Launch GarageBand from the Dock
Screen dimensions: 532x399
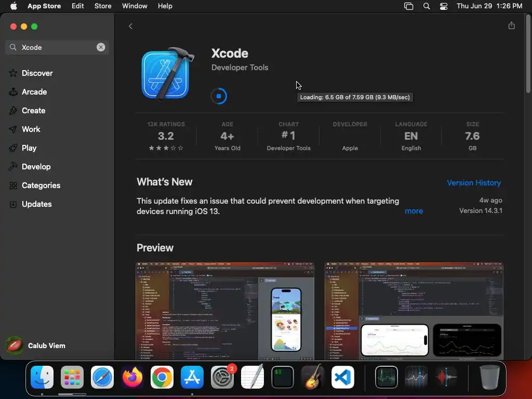click(x=312, y=377)
